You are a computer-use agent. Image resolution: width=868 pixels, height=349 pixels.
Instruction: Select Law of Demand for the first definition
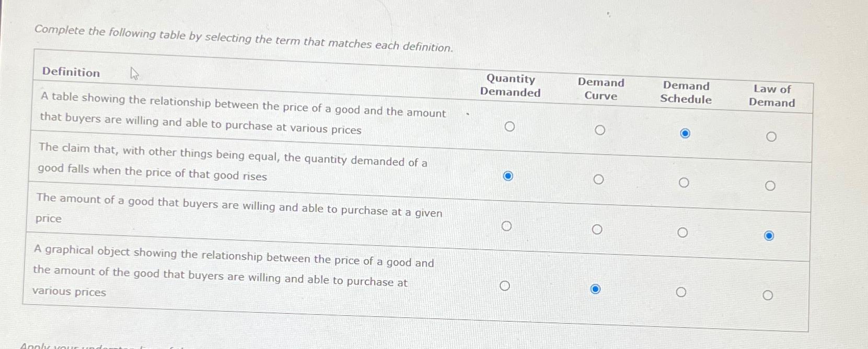coord(771,136)
